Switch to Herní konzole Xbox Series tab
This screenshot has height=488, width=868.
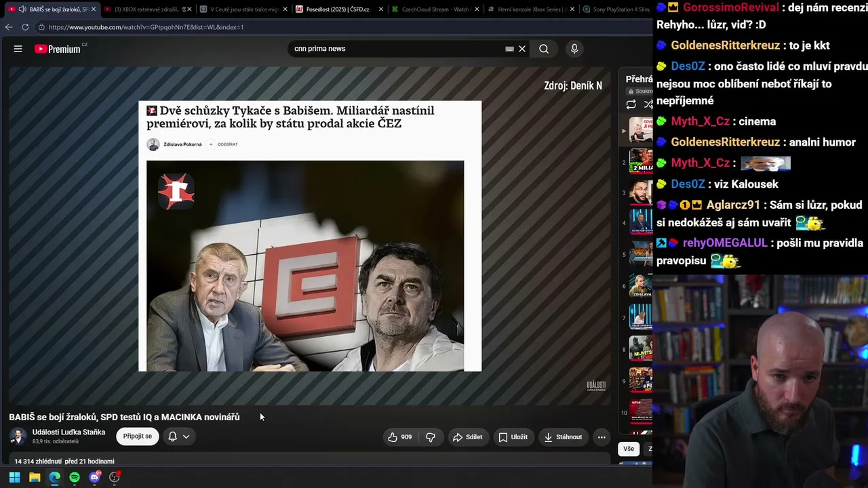tap(530, 9)
